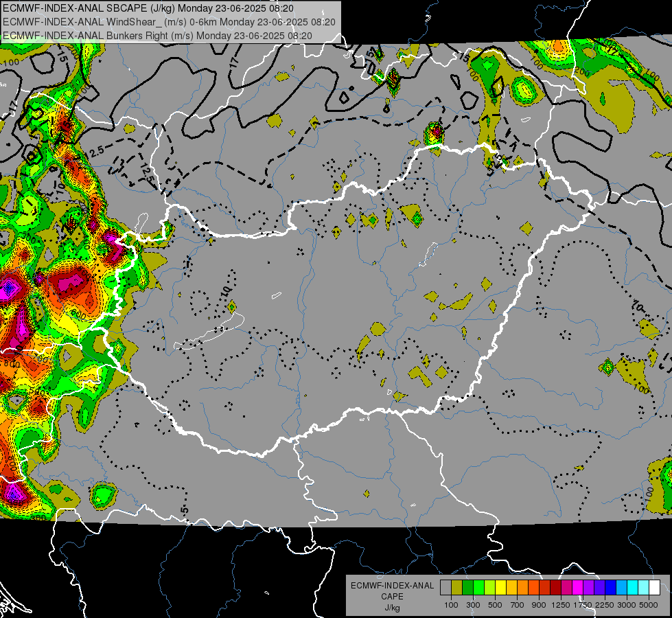Click the orange legend swatch

(522, 588)
